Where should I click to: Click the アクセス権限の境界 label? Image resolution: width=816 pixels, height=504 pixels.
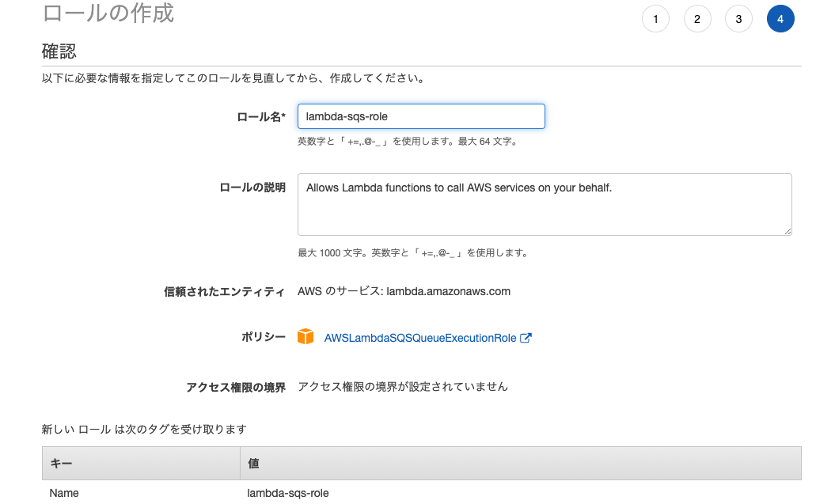coord(236,388)
